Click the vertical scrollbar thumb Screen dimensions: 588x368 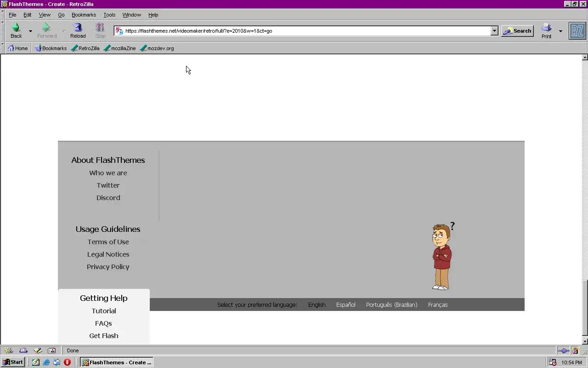(585, 307)
